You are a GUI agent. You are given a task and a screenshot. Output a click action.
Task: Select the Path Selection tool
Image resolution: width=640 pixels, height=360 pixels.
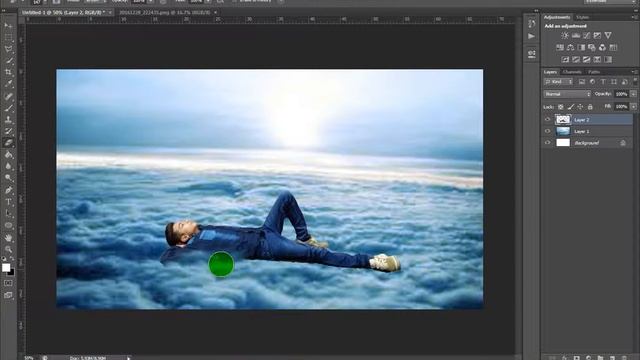8,213
